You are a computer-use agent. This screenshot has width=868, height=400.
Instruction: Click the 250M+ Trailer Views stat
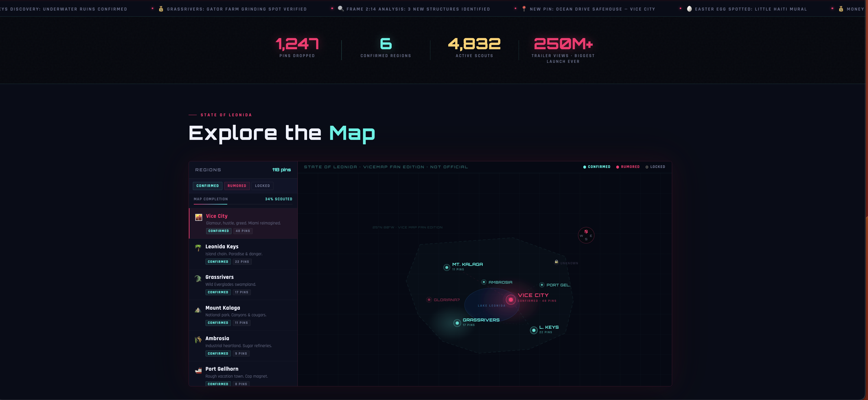point(563,50)
